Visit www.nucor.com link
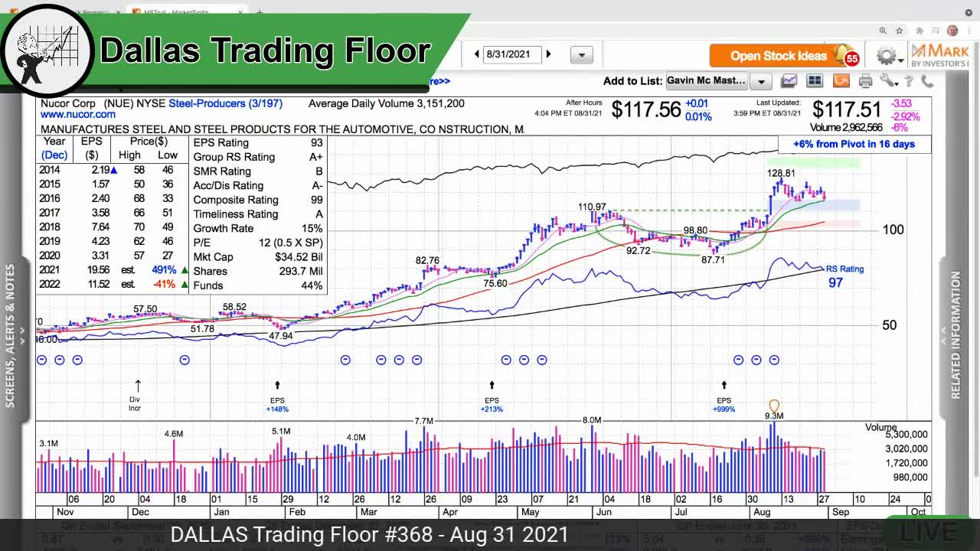The height and width of the screenshot is (551, 980). (78, 115)
